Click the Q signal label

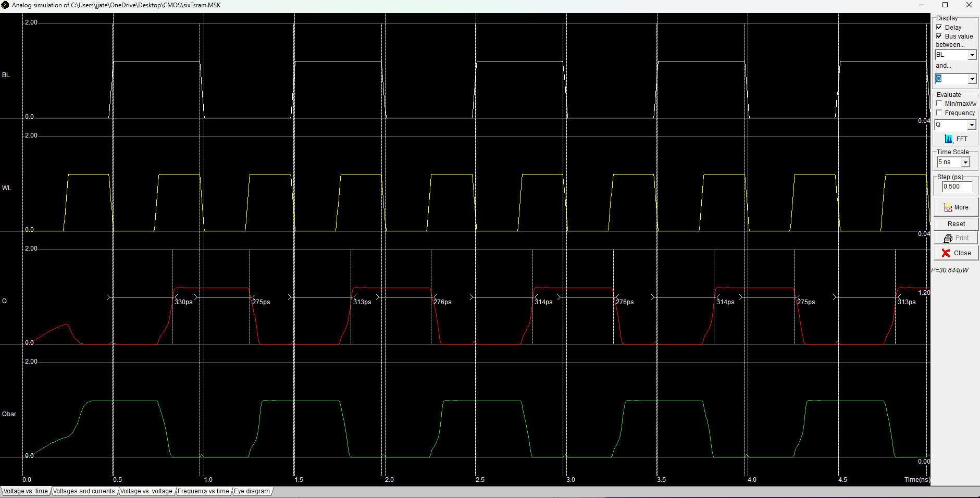point(5,301)
